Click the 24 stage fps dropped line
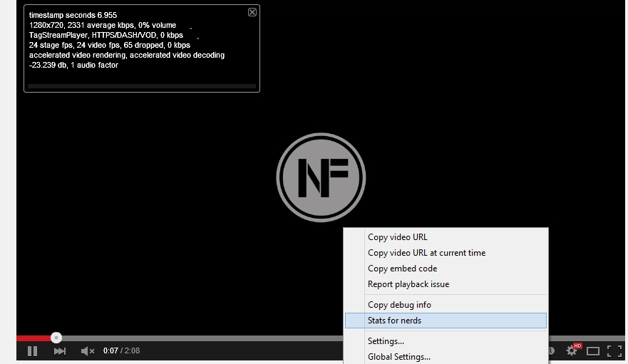 (109, 46)
